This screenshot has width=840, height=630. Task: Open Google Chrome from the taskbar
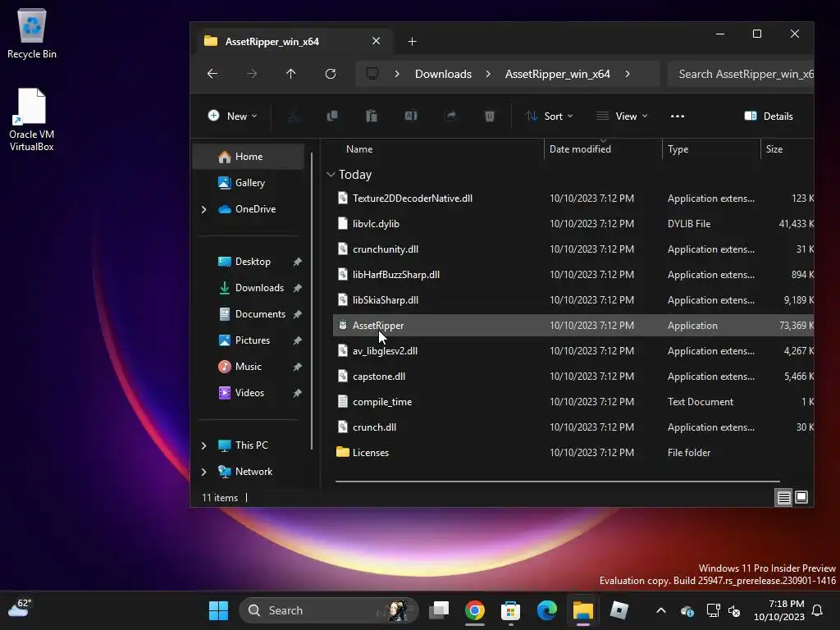pos(475,610)
